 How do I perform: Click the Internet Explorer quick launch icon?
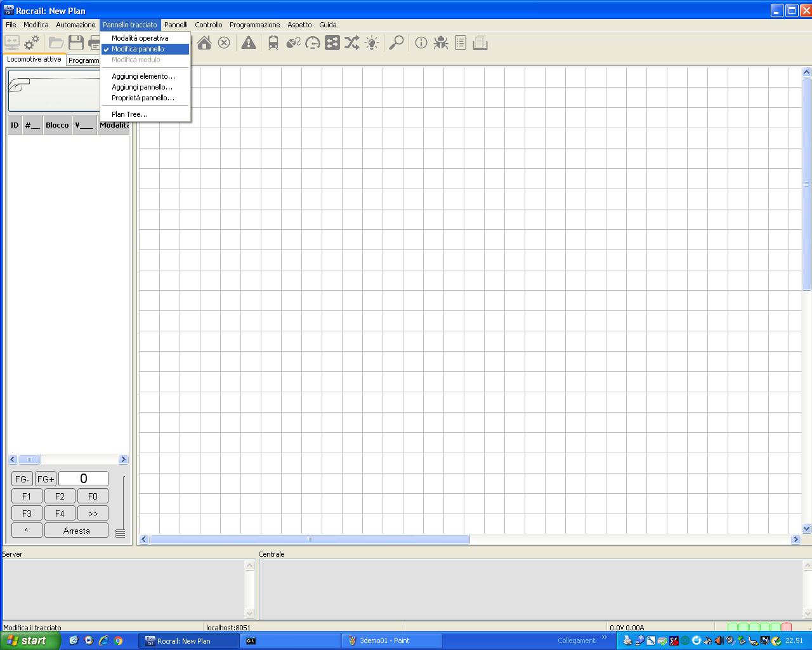(103, 640)
